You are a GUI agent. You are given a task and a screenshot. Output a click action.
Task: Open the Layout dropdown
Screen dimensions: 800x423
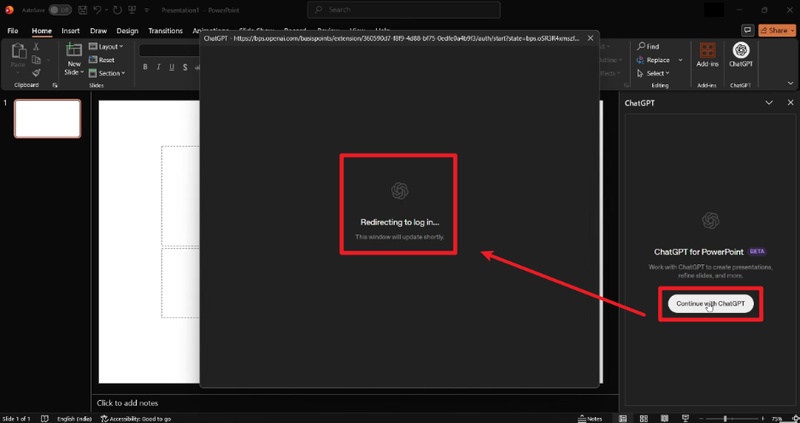point(106,46)
